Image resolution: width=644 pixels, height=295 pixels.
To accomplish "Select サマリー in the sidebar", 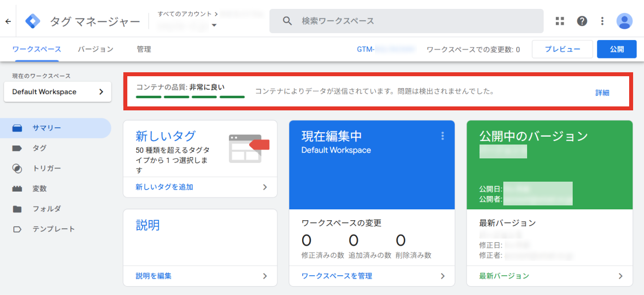I will tap(55, 128).
